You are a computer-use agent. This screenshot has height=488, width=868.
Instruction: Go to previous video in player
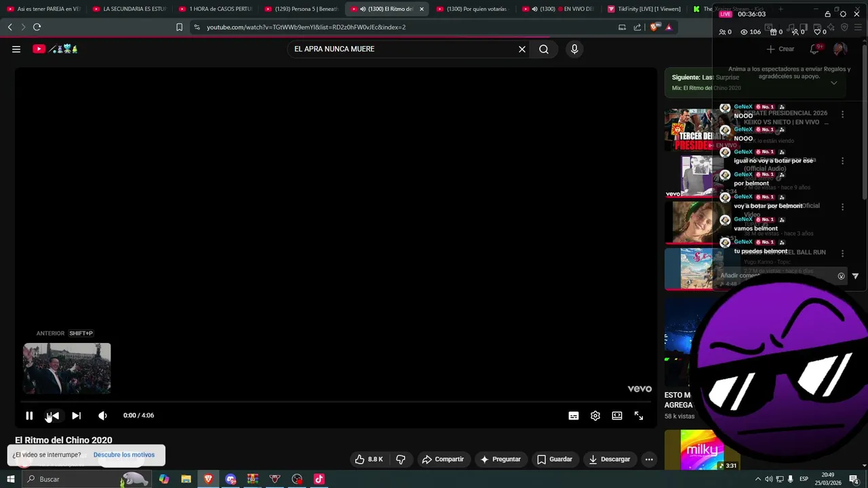(x=53, y=415)
